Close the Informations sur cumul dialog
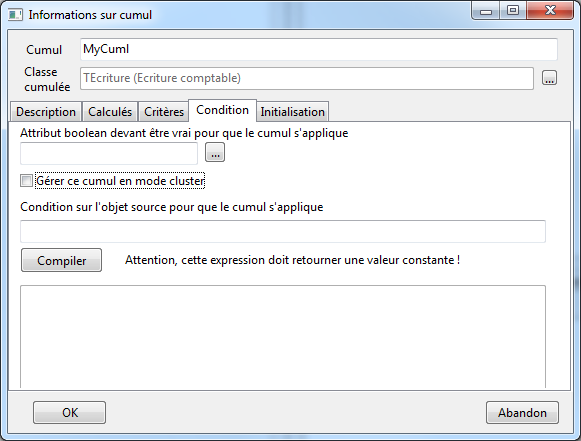 click(x=550, y=10)
